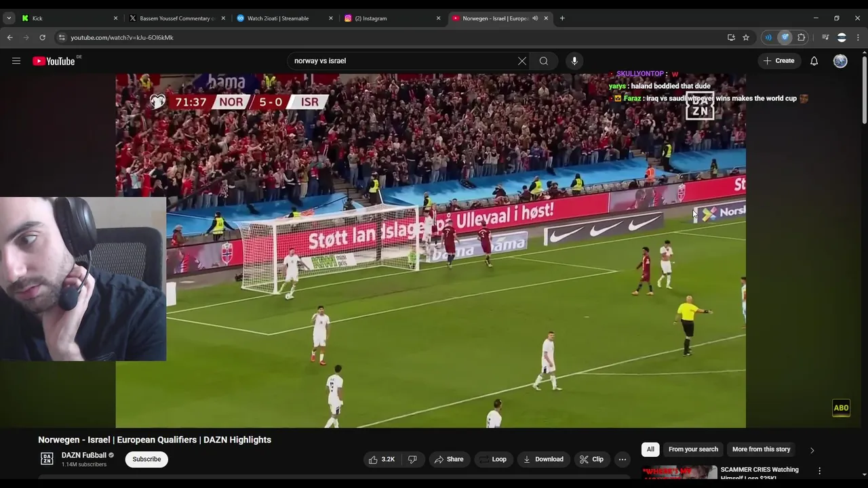
Task: Open YouTube notifications bell
Action: tap(814, 61)
